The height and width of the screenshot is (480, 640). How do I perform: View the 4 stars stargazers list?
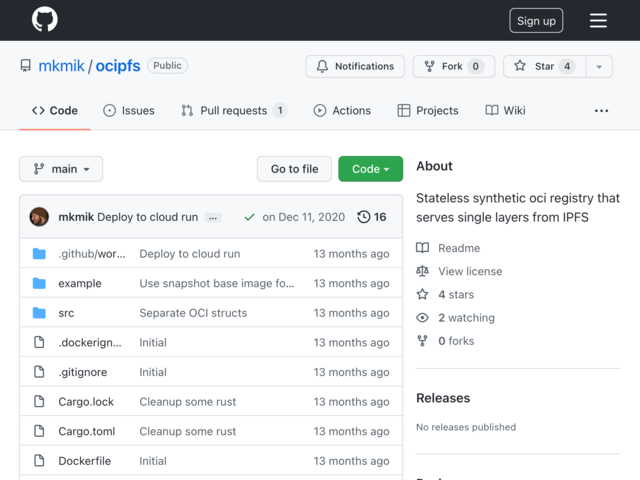tap(456, 295)
